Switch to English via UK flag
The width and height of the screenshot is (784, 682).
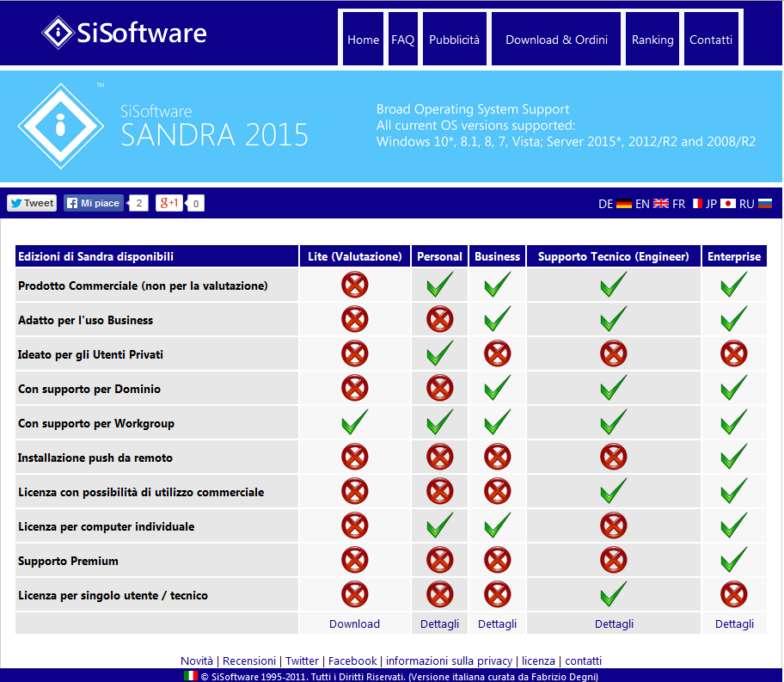(661, 204)
